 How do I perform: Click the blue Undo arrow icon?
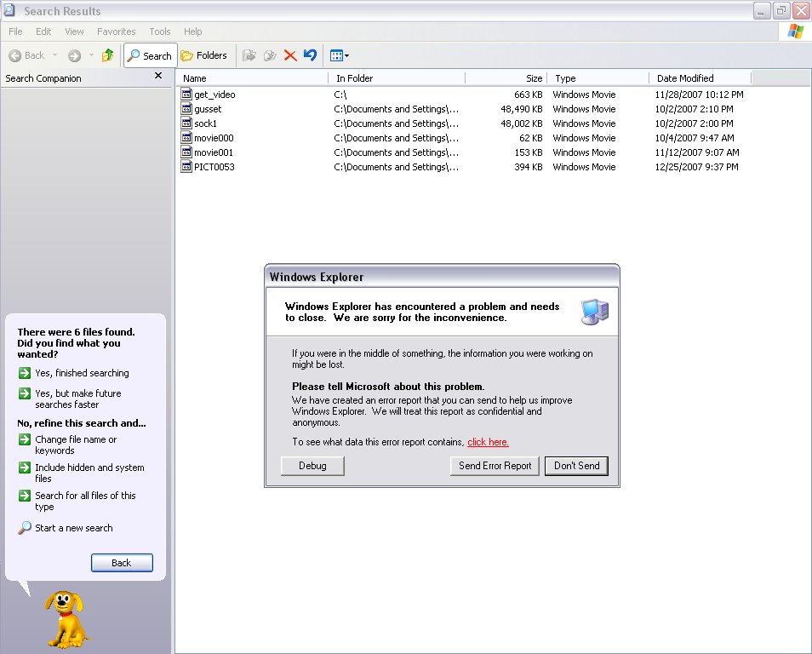pos(310,55)
